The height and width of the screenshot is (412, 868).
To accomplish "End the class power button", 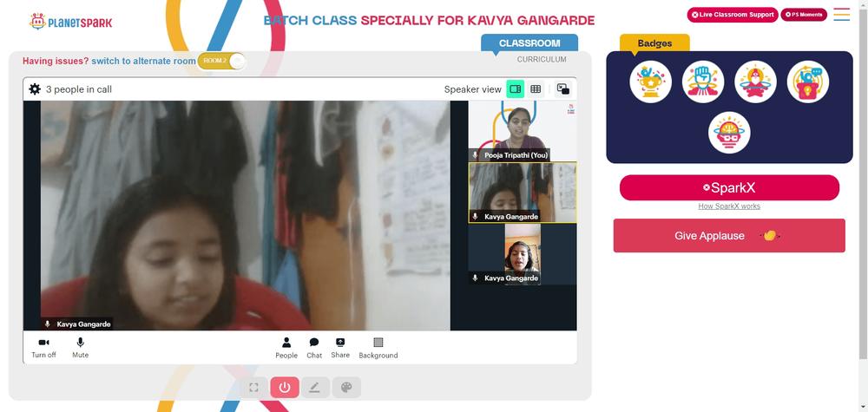I will pyautogui.click(x=285, y=387).
